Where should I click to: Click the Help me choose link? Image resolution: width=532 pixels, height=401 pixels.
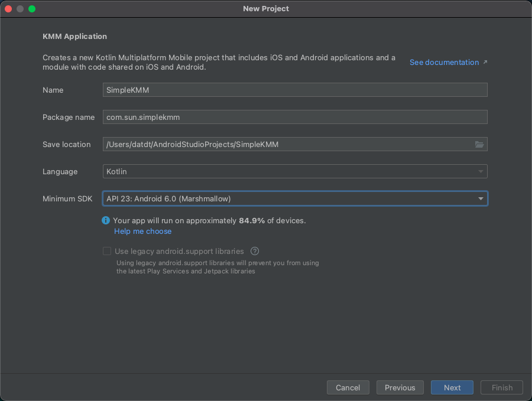click(x=142, y=232)
